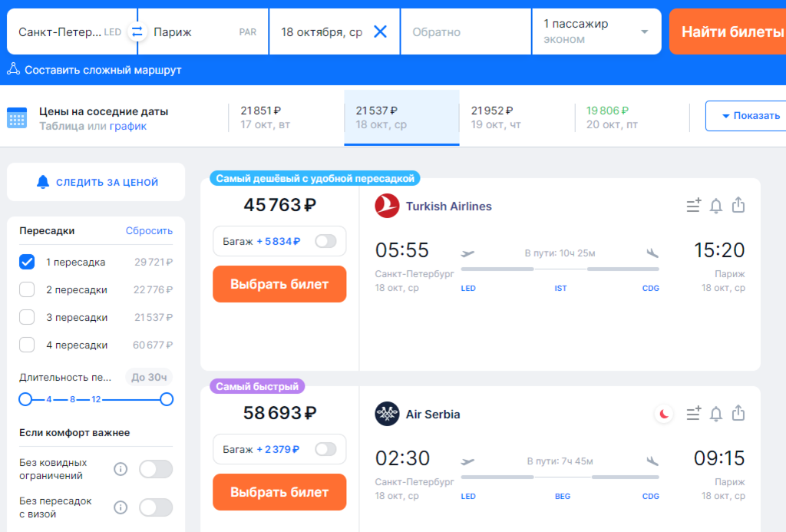Share the Turkish Airlines ticket

(x=738, y=205)
